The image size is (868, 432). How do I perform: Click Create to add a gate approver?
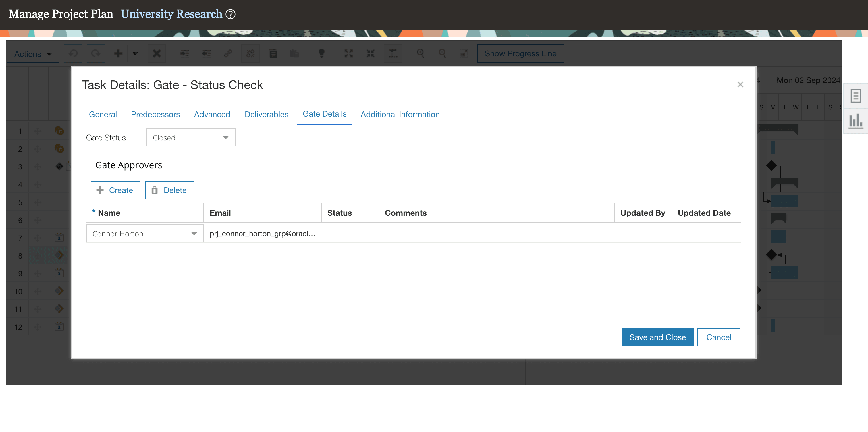[x=115, y=190]
